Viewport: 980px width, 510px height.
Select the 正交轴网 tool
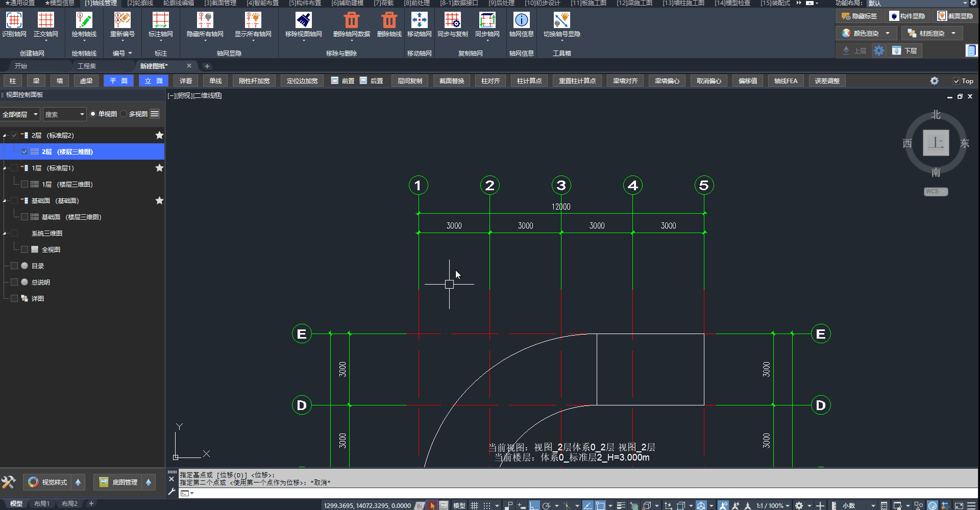(45, 20)
